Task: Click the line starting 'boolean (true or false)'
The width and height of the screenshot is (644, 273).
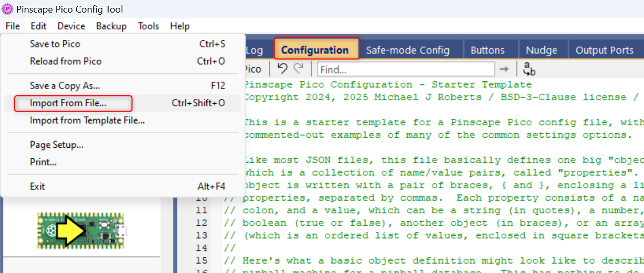Action: tap(434, 223)
